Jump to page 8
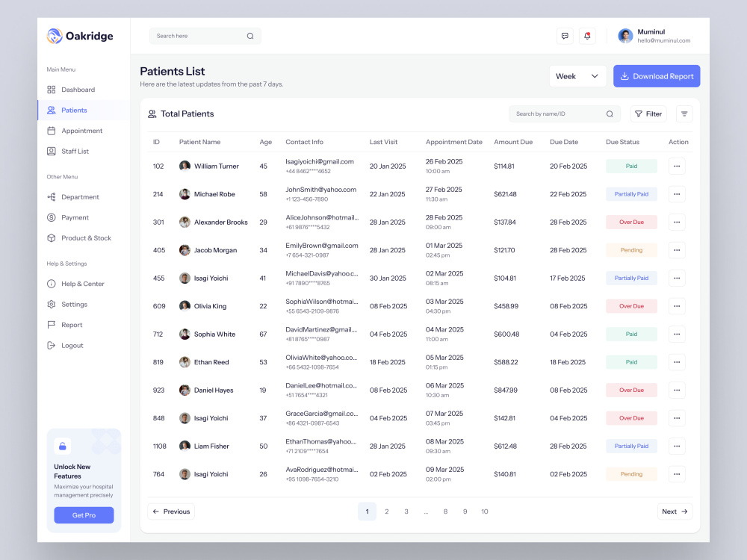Screen dimensions: 747x560 445,511
